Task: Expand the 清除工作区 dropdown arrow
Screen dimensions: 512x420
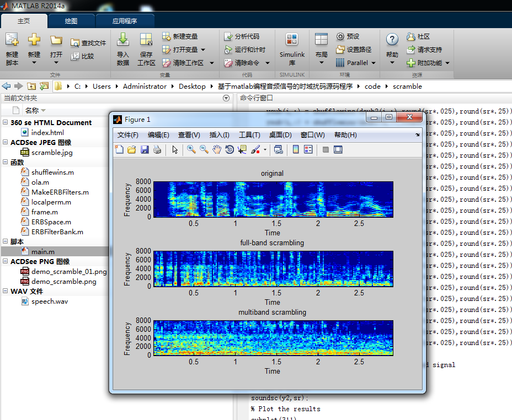Action: point(212,63)
